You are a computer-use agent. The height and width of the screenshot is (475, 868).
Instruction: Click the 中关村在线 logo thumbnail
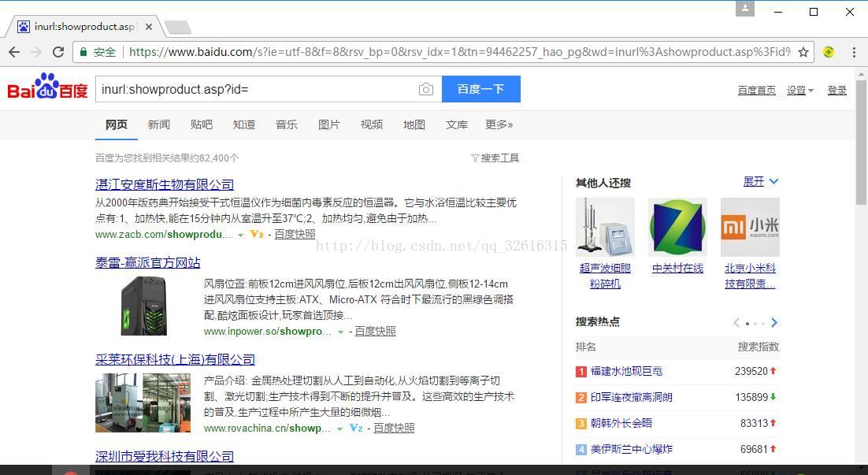pos(677,227)
